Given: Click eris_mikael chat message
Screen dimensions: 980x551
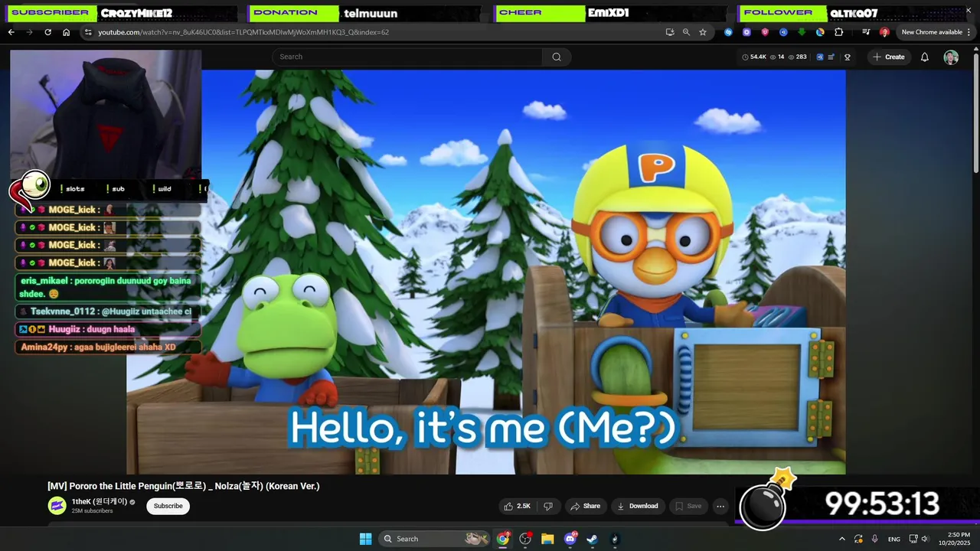Looking at the screenshot, I should [x=108, y=287].
